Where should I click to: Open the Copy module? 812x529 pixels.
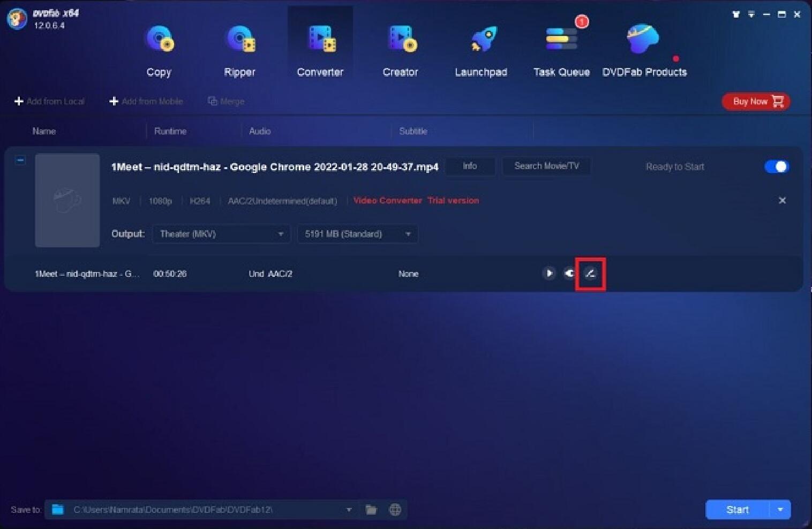[159, 51]
